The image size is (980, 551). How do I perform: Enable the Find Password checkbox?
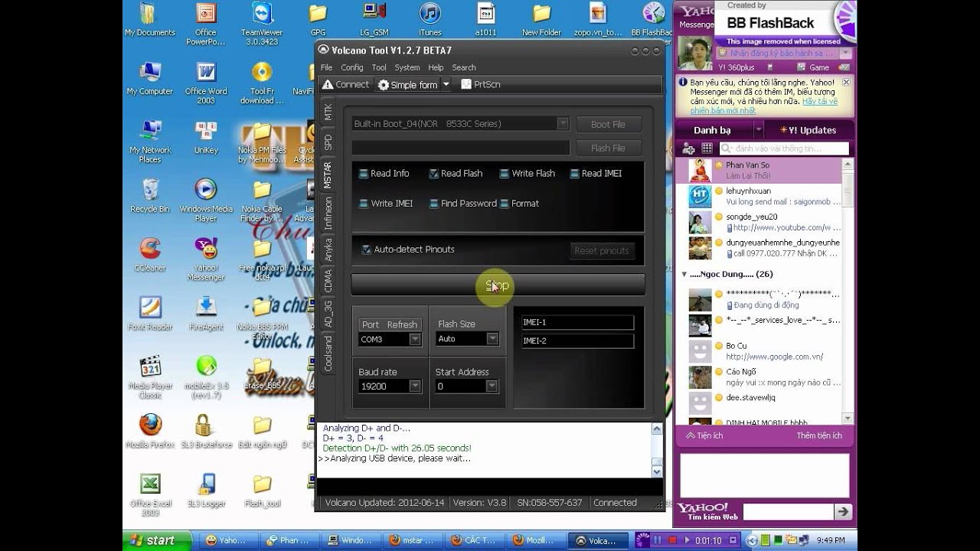(434, 204)
